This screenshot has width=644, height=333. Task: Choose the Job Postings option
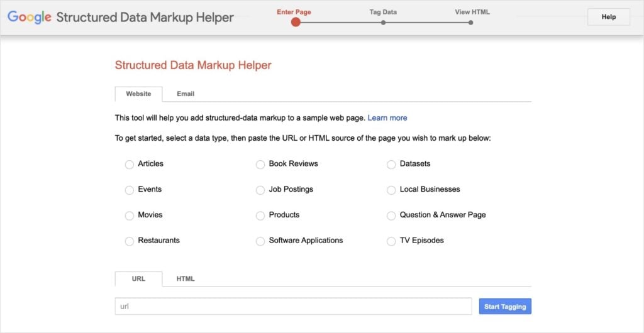260,190
